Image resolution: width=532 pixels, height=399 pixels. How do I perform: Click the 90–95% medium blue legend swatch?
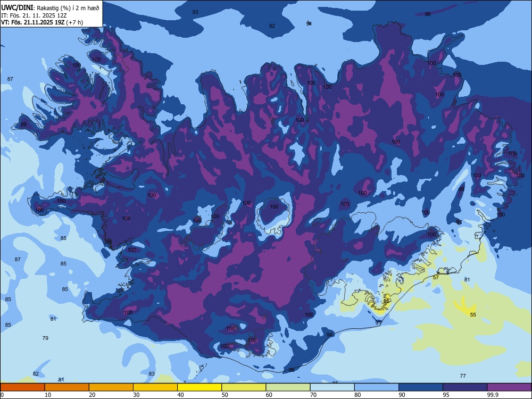421,387
